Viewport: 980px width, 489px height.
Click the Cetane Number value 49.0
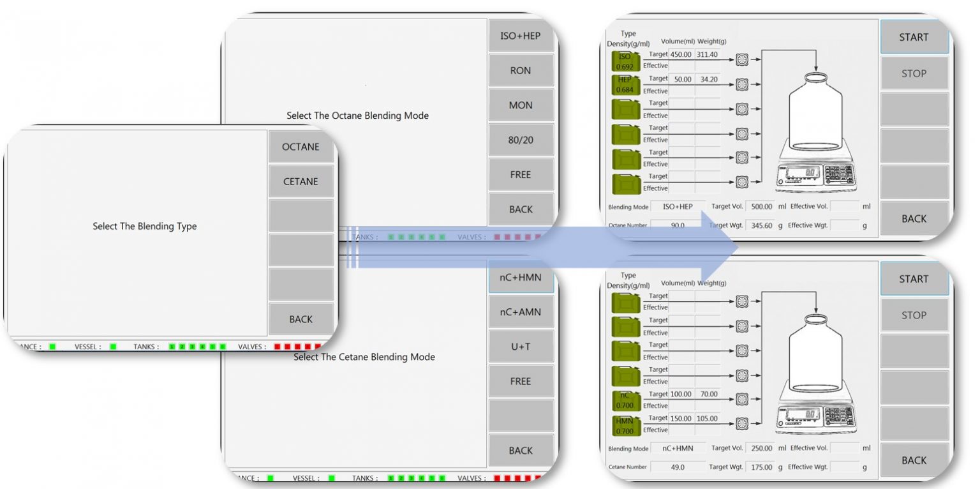[x=679, y=467]
